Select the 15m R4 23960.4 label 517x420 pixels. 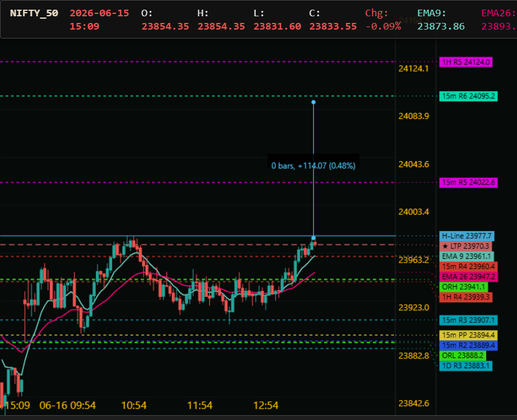(468, 267)
